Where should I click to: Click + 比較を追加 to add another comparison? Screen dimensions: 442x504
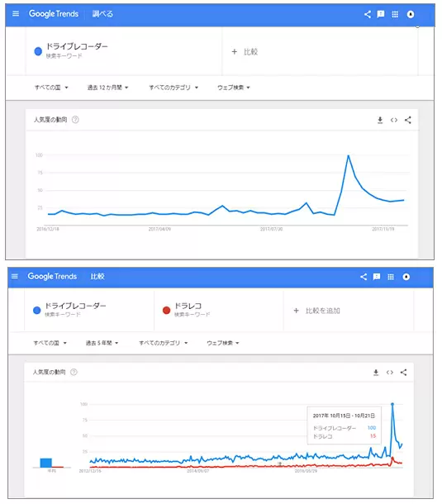(x=316, y=311)
